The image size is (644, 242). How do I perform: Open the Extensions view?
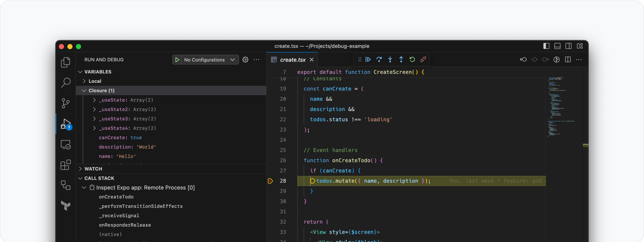click(65, 165)
